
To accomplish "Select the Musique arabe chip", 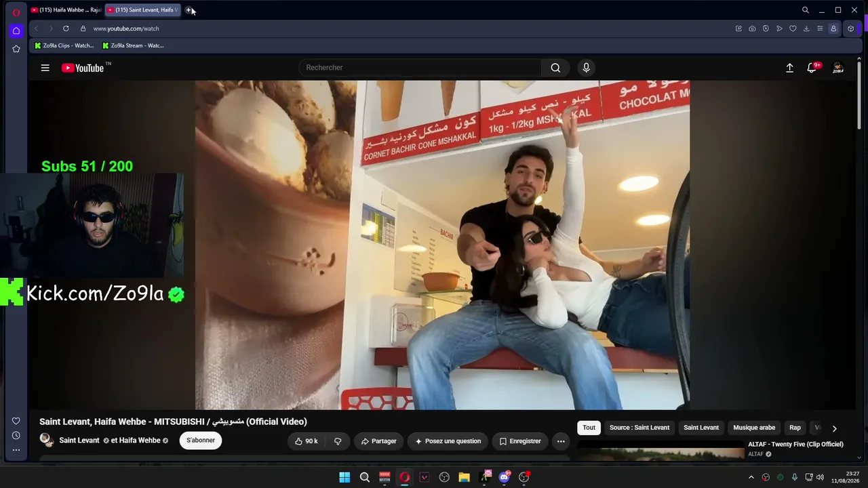I will tap(754, 428).
